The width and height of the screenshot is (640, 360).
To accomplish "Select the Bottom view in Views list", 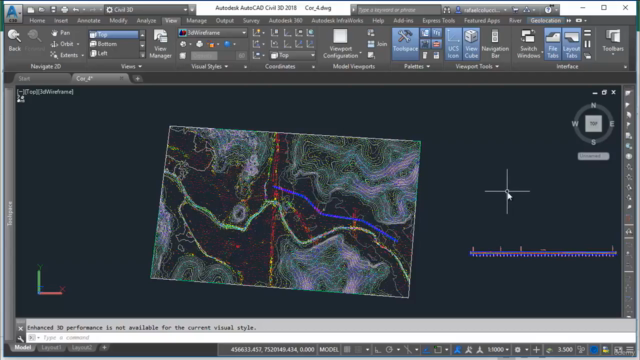I will pyautogui.click(x=113, y=44).
